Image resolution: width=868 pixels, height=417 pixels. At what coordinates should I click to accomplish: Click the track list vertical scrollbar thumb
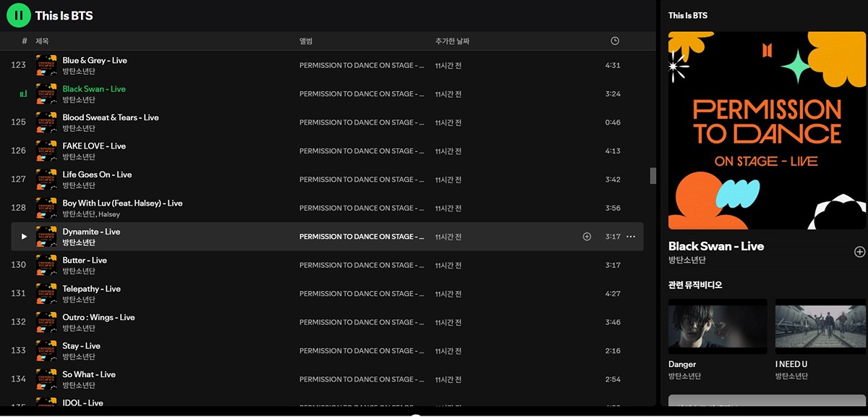[653, 176]
